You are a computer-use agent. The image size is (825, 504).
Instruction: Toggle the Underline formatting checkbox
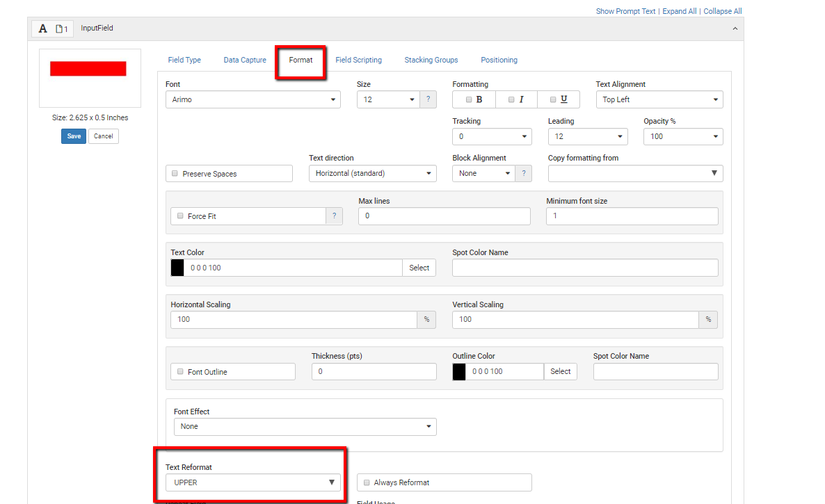(552, 99)
